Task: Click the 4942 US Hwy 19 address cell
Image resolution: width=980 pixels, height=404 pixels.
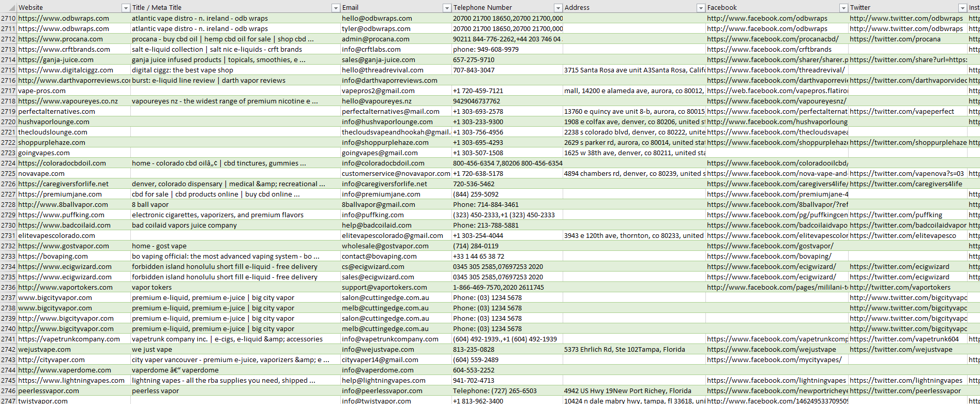Action: pos(634,391)
